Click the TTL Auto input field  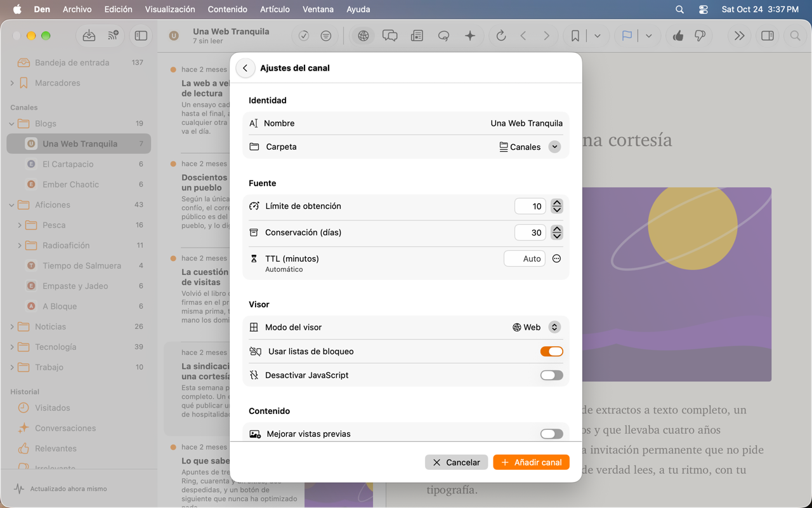(x=525, y=258)
